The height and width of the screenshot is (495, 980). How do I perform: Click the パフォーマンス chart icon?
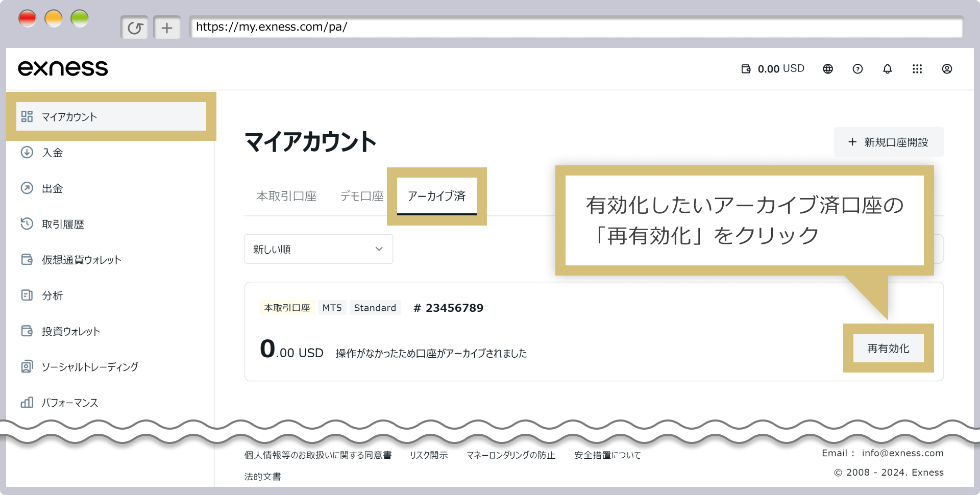point(27,402)
